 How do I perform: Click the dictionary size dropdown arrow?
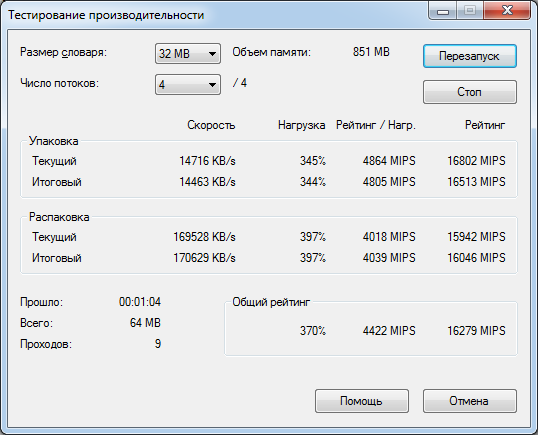pos(212,54)
